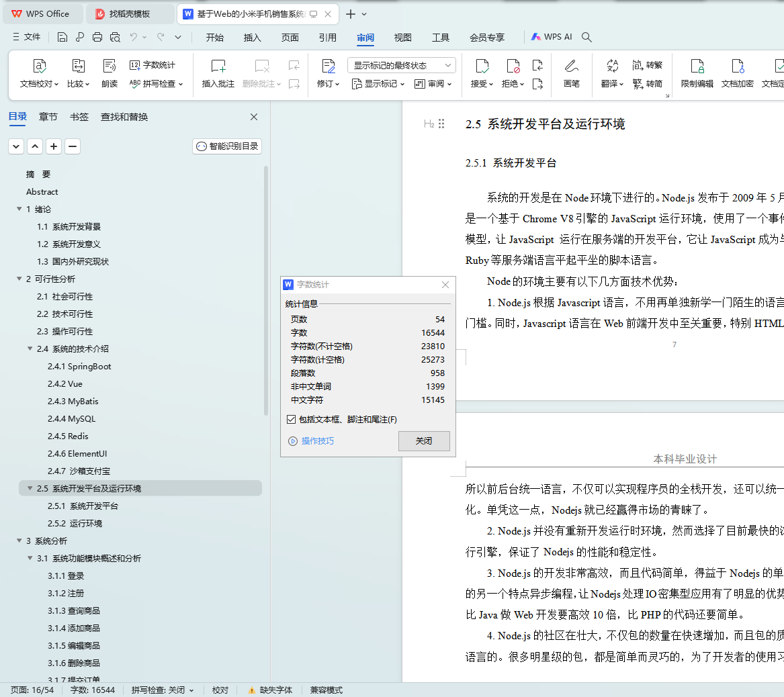Click the up chevron button in outline panel
Image resolution: width=784 pixels, height=697 pixels.
(x=35, y=146)
